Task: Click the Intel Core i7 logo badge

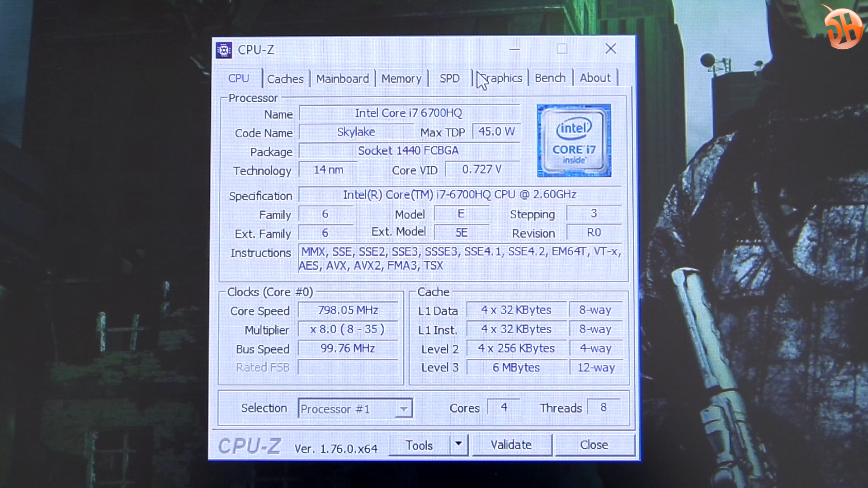Action: 574,141
